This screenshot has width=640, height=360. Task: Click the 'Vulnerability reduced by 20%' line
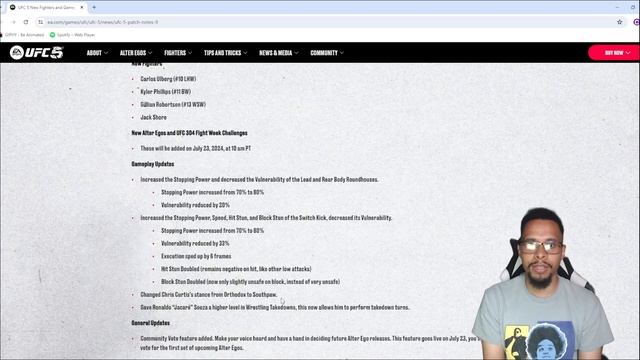(x=195, y=205)
